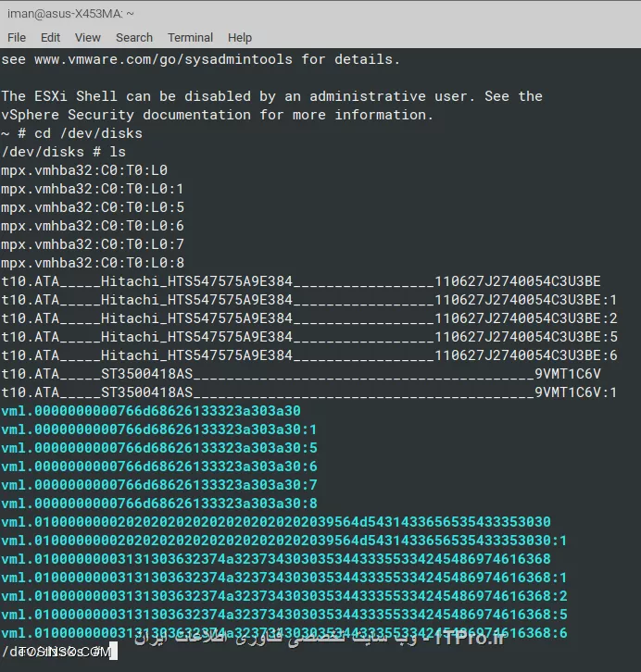
Task: Open the Terminal menu
Action: [x=190, y=38]
